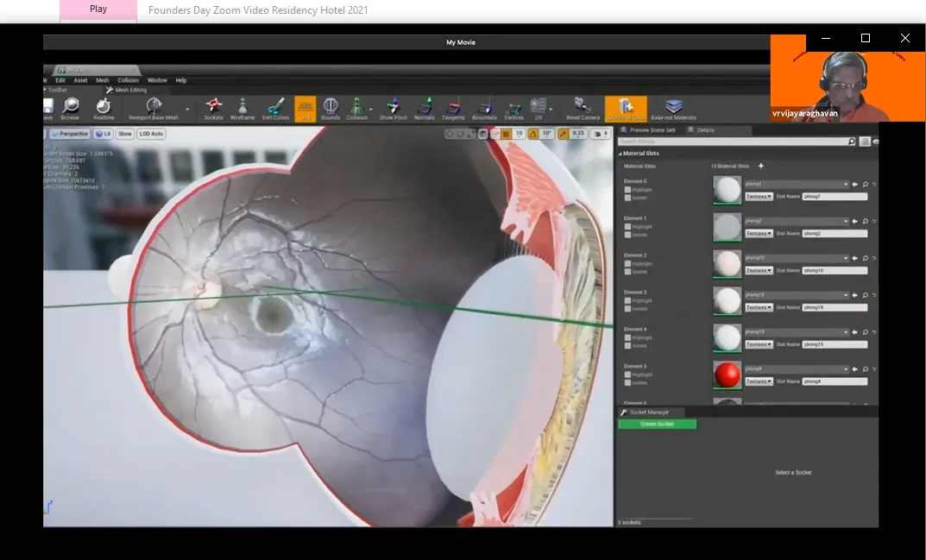Click the Create Socket button
Image resolution: width=926 pixels, height=560 pixels.
[x=658, y=425]
